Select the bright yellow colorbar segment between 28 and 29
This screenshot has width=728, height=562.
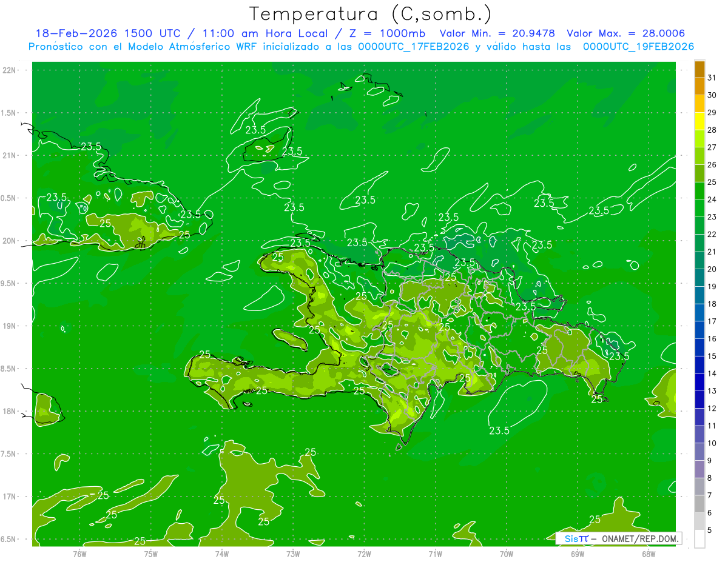699,121
